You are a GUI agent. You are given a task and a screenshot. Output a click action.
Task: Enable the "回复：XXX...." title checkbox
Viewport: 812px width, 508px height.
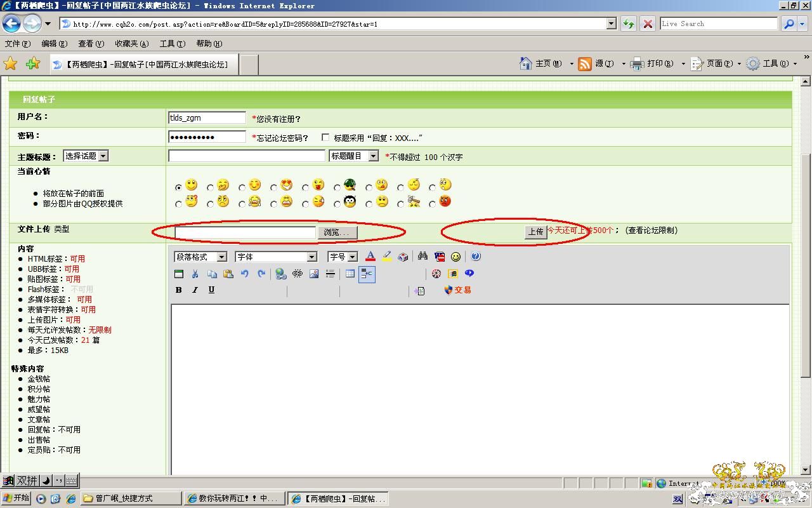[x=325, y=137]
